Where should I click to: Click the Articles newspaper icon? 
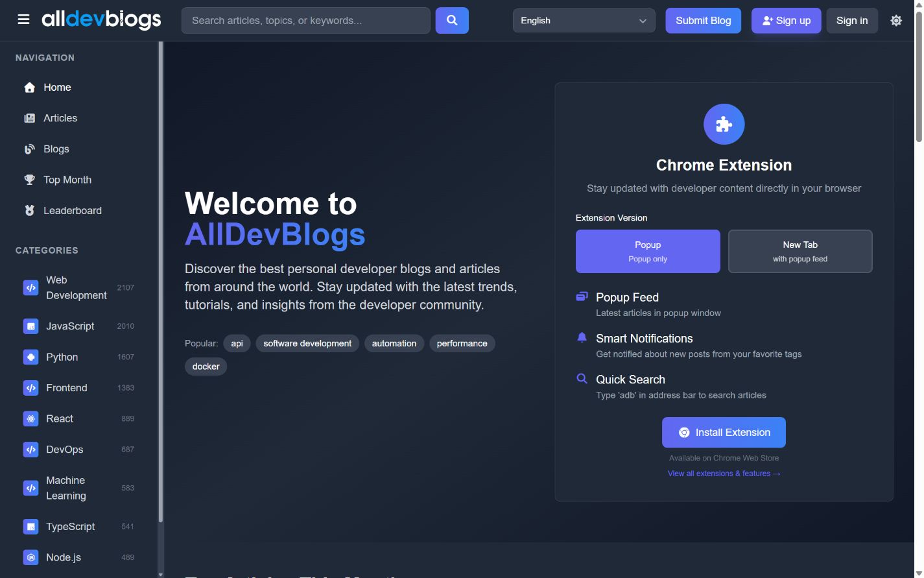(x=29, y=118)
